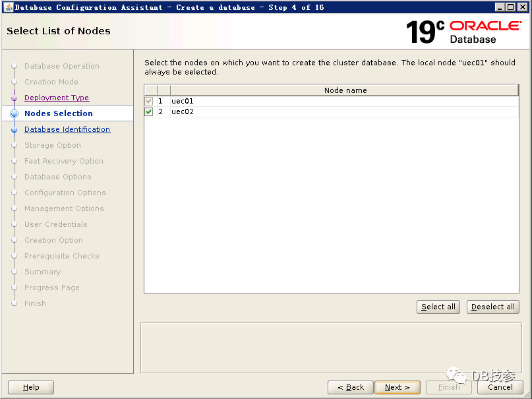Click the User Credentials step
The height and width of the screenshot is (399, 532).
coord(56,224)
